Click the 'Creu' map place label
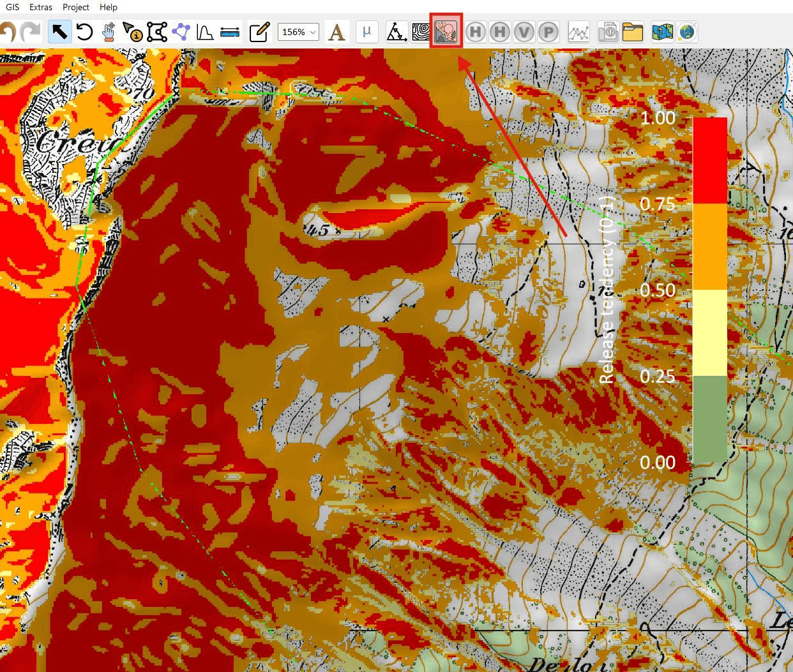Image resolution: width=793 pixels, height=672 pixels. (79, 142)
